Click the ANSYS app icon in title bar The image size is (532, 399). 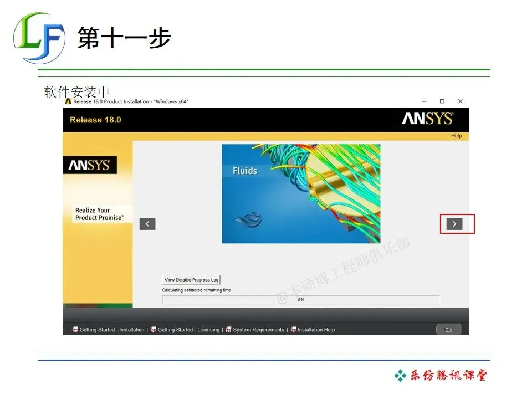pyautogui.click(x=68, y=101)
